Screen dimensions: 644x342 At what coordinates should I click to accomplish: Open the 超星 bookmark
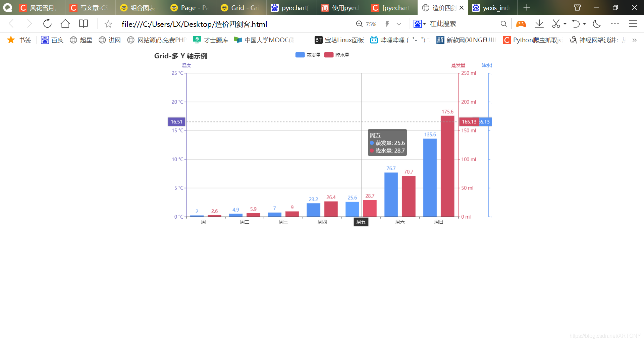tap(81, 40)
